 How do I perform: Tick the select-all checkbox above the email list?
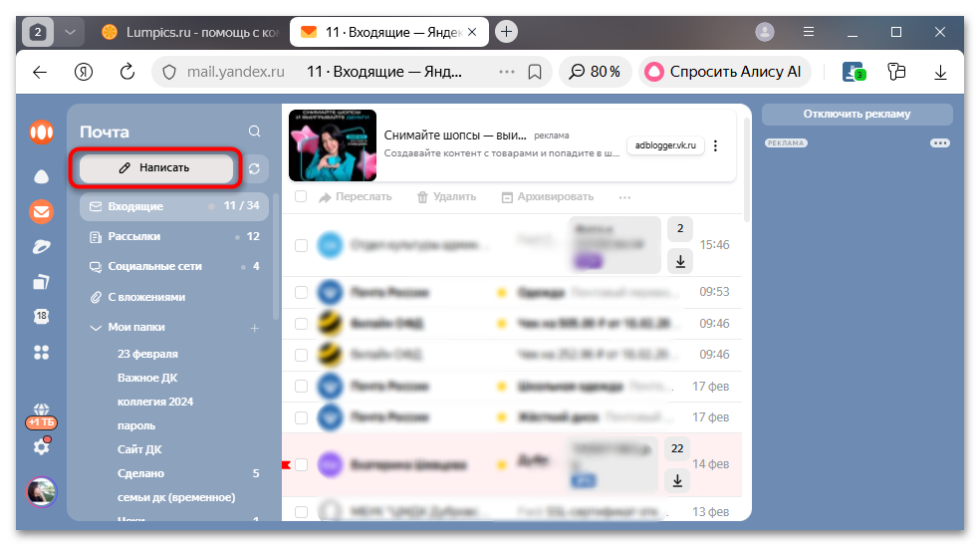[301, 197]
